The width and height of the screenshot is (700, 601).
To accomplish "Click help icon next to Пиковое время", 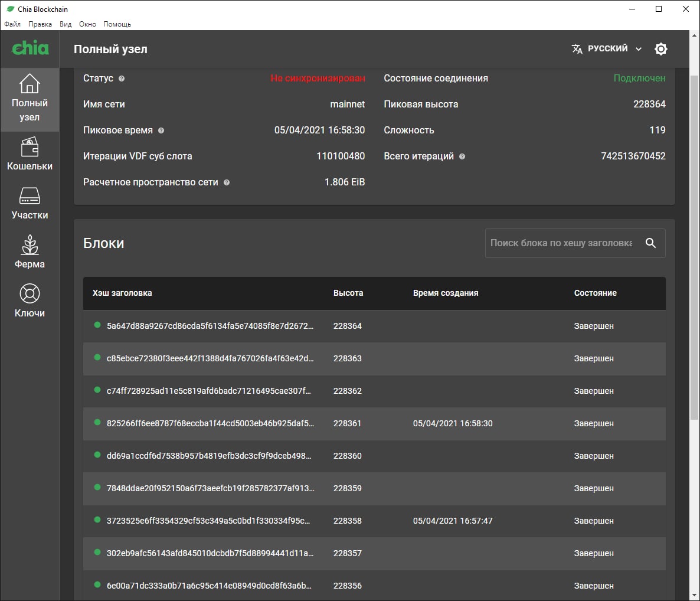I will point(161,130).
